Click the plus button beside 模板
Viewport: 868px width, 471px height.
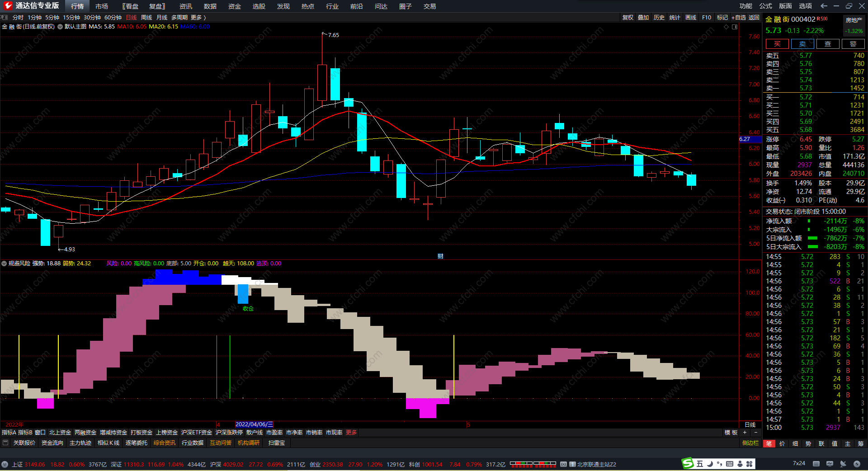745,433
